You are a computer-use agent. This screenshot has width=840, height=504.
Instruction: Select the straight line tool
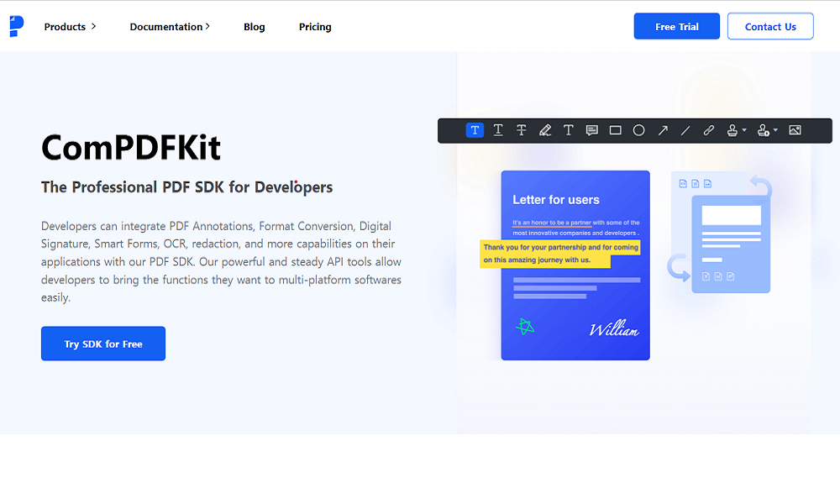click(685, 130)
